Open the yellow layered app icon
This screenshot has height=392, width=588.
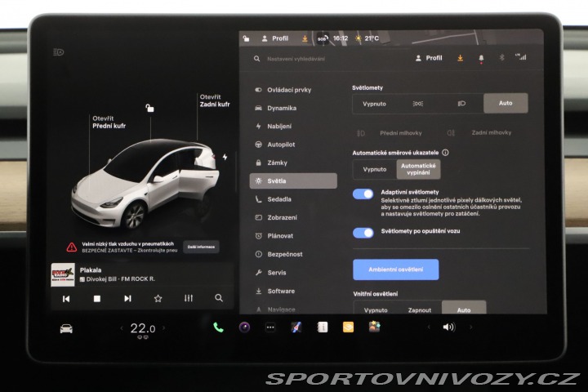pyautogui.click(x=348, y=327)
